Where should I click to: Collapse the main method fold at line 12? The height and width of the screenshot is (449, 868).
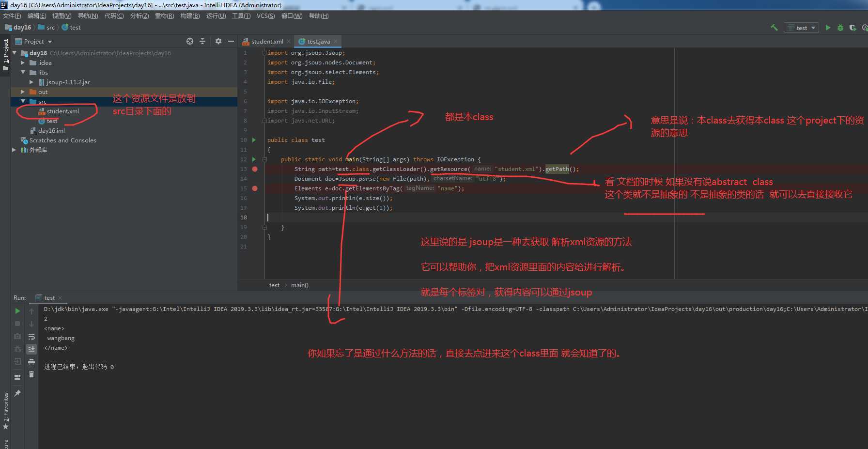264,159
